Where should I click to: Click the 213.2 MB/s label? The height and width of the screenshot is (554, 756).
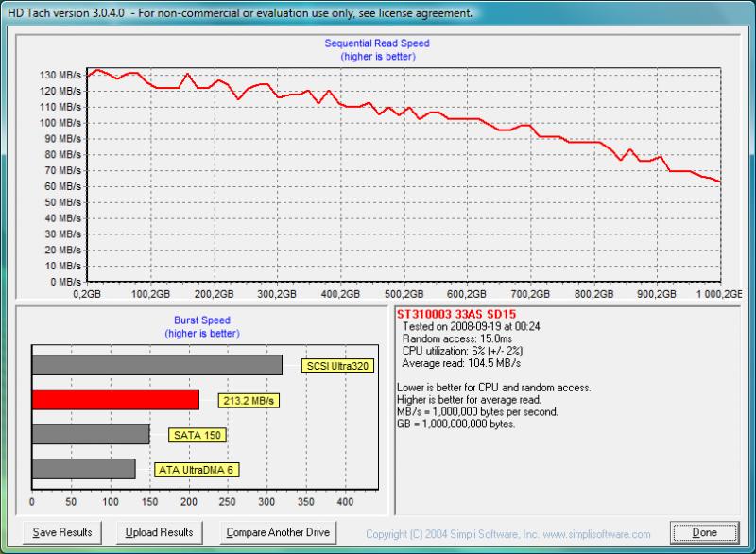(249, 401)
